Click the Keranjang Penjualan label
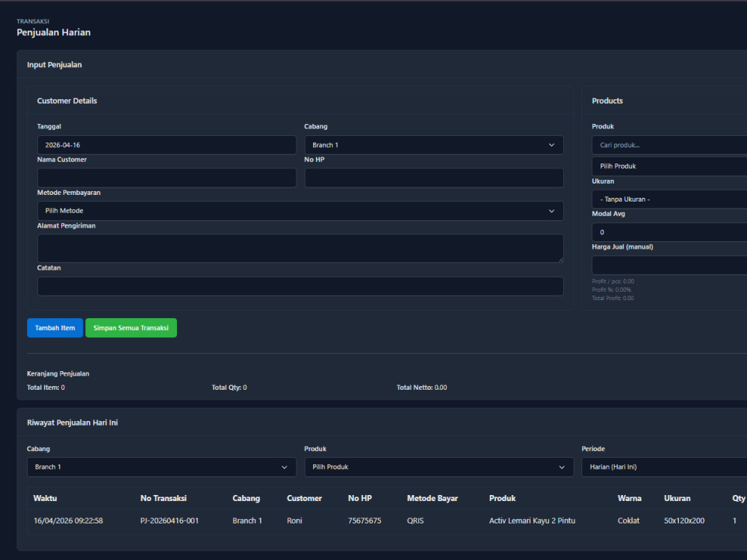The height and width of the screenshot is (560, 747). (58, 374)
